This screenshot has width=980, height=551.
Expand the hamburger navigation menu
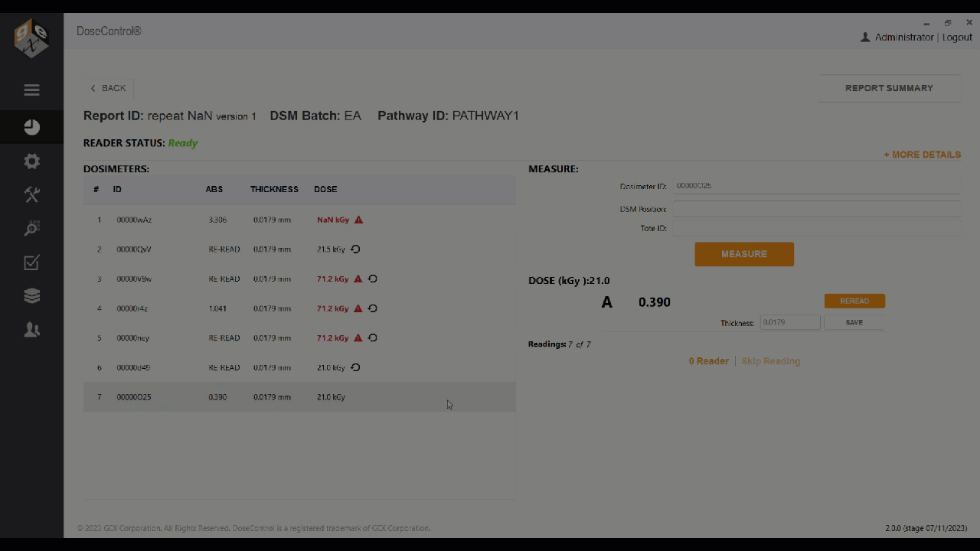pos(31,90)
